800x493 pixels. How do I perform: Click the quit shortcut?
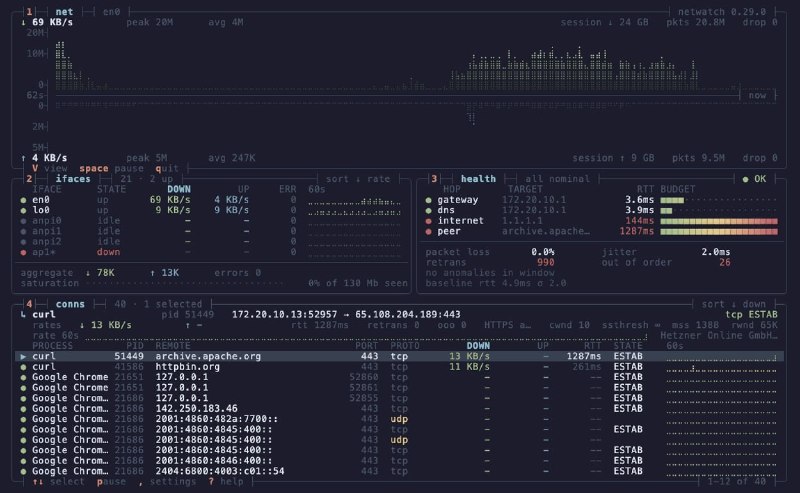167,168
